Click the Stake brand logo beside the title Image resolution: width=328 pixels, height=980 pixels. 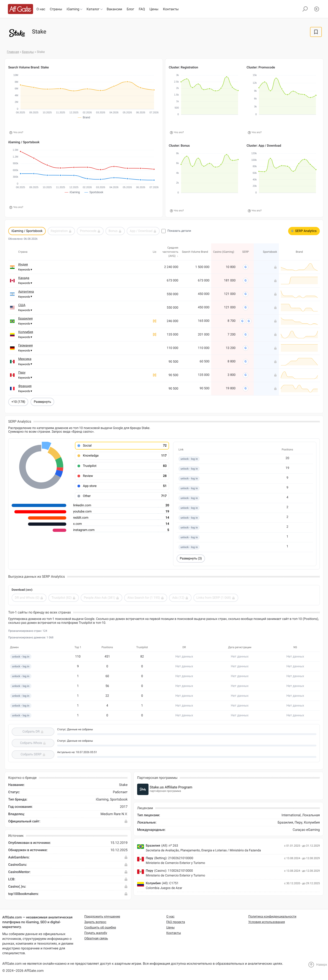pyautogui.click(x=17, y=33)
